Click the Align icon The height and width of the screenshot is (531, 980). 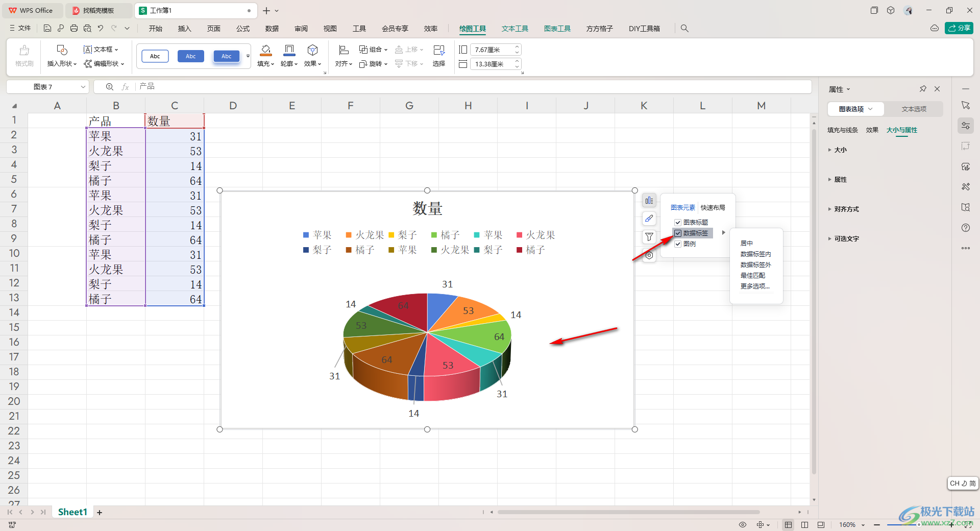344,50
